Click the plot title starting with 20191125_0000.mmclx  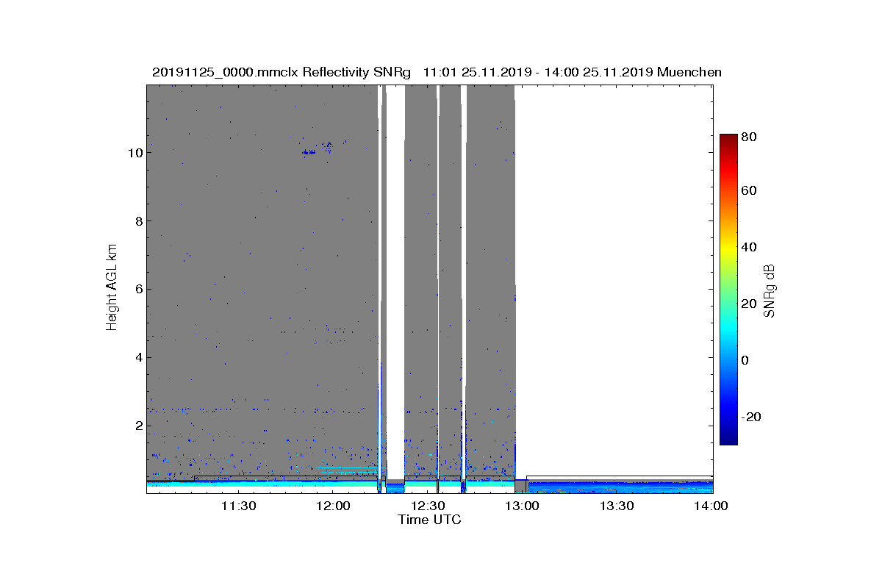click(437, 72)
